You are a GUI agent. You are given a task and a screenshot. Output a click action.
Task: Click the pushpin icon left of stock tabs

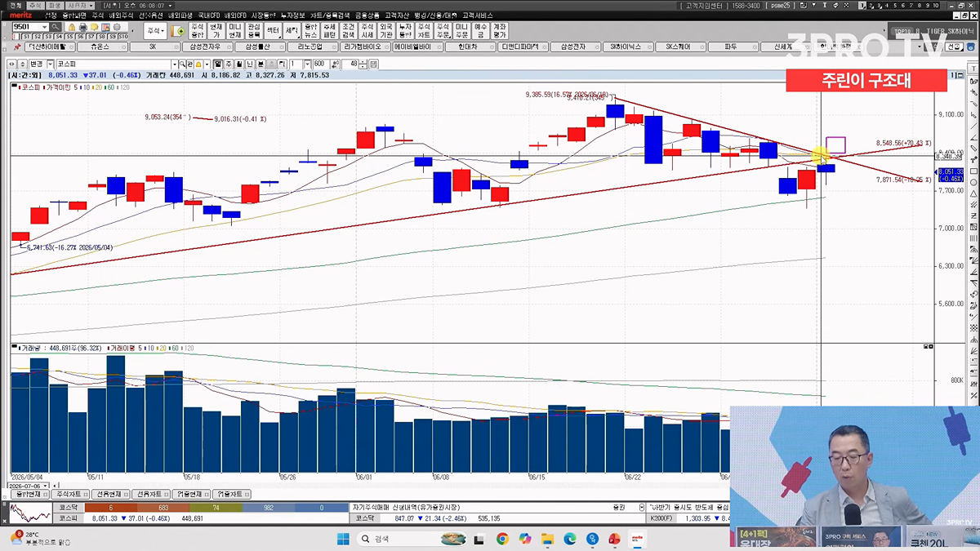tap(16, 47)
